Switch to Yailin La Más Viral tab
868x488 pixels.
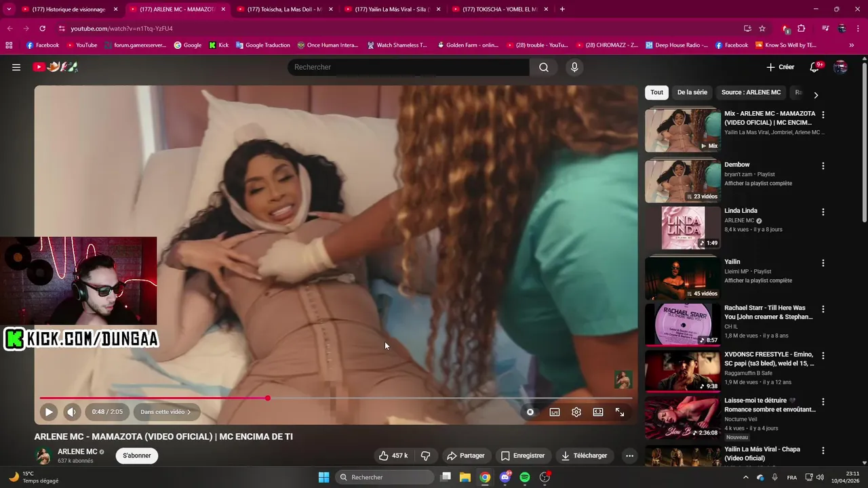(x=392, y=9)
